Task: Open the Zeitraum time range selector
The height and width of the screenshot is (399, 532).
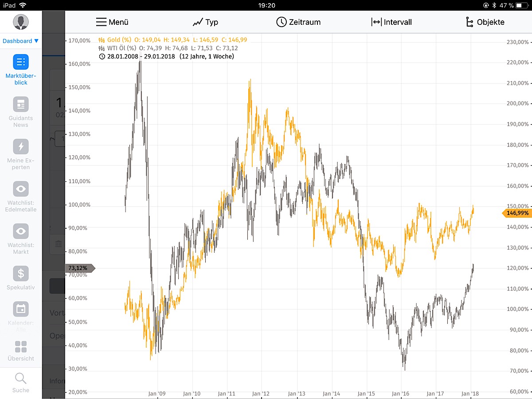Action: pyautogui.click(x=298, y=22)
